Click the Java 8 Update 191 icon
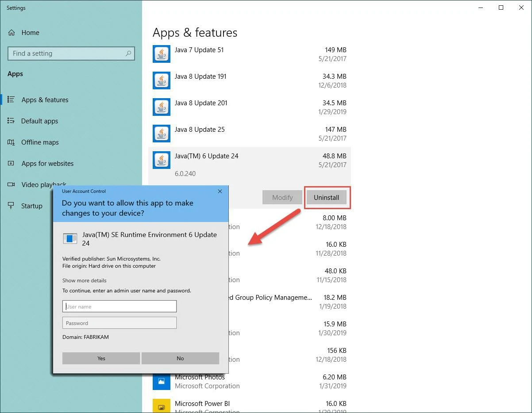532x413 pixels. coord(161,80)
